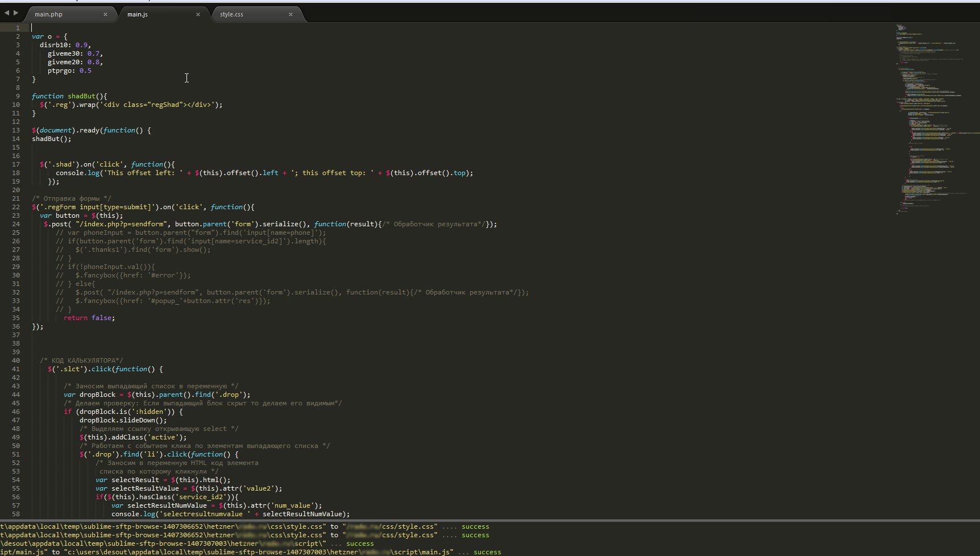Click the right tab scroll arrow
This screenshot has width=980, height=556.
(x=16, y=13)
